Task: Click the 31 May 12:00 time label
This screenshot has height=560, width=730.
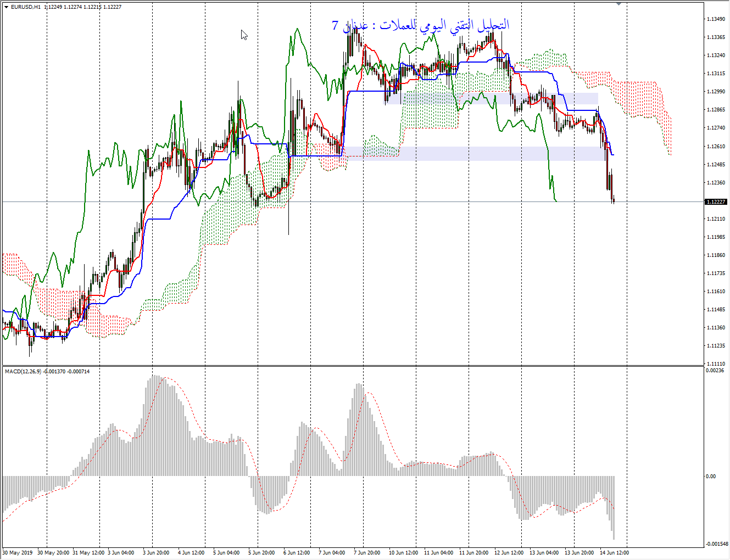Action: [x=88, y=553]
